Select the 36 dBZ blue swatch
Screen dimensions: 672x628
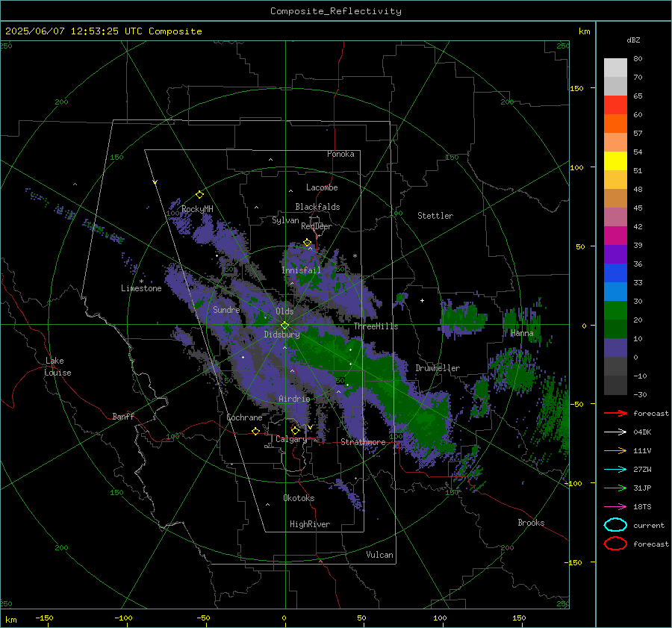(615, 273)
